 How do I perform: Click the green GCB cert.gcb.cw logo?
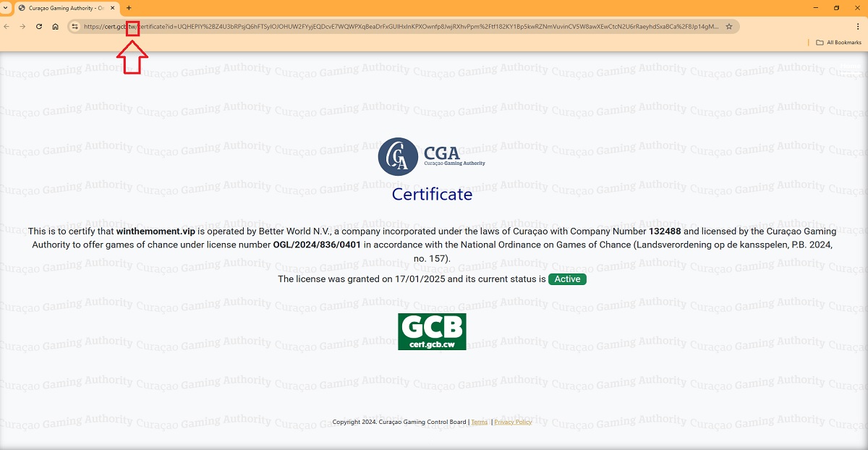[432, 331]
